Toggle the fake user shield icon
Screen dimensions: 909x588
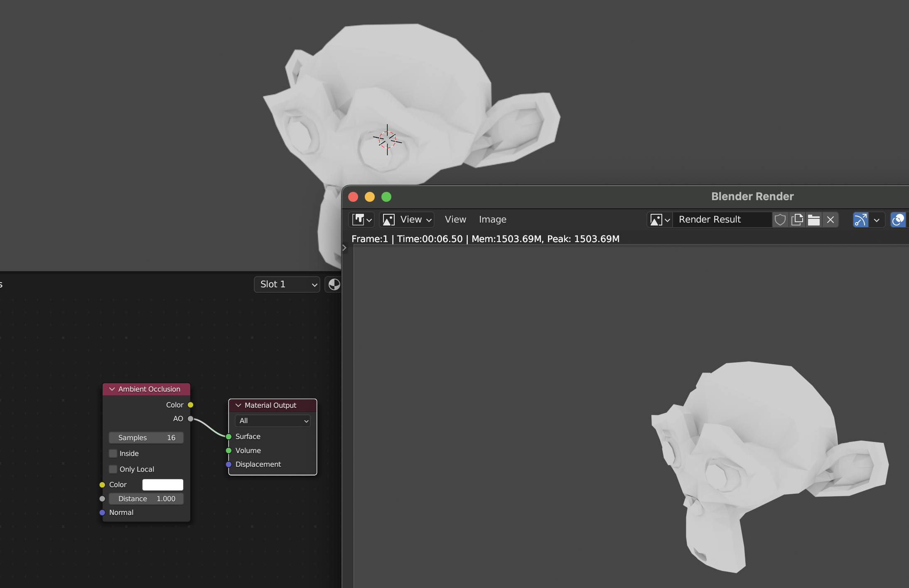coord(780,220)
